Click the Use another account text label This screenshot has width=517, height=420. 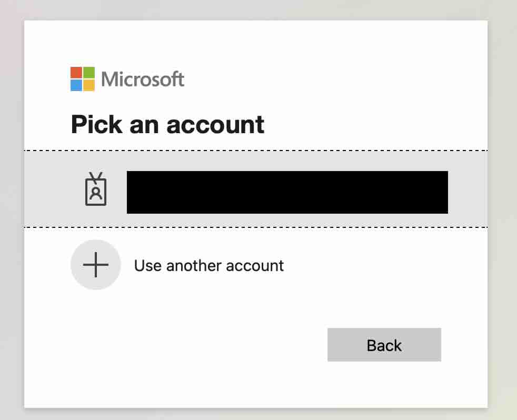tap(208, 265)
